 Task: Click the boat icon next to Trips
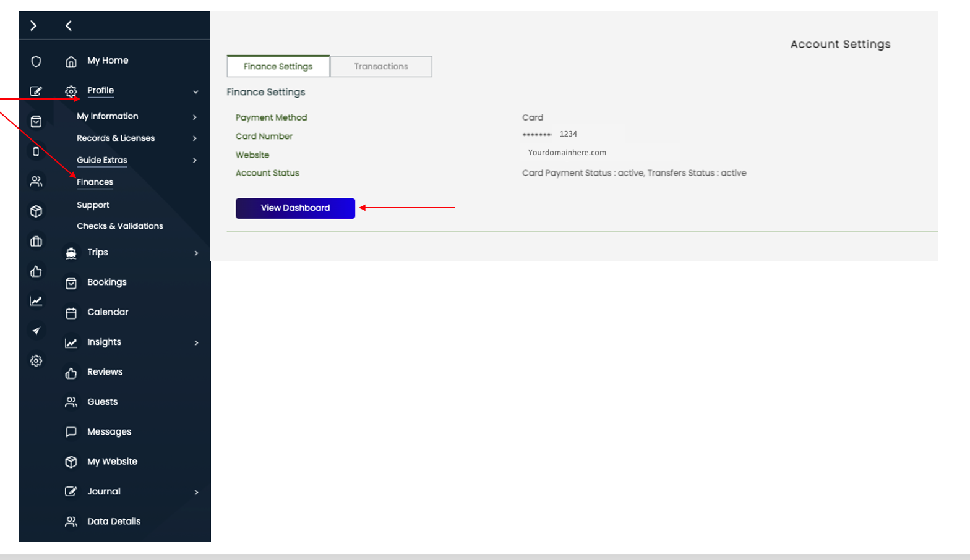pyautogui.click(x=71, y=253)
